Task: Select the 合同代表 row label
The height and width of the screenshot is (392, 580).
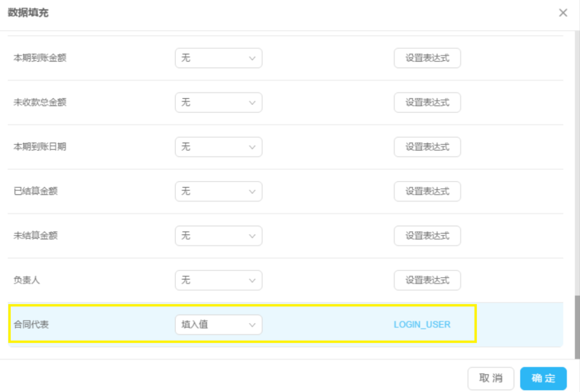Action: pyautogui.click(x=31, y=325)
